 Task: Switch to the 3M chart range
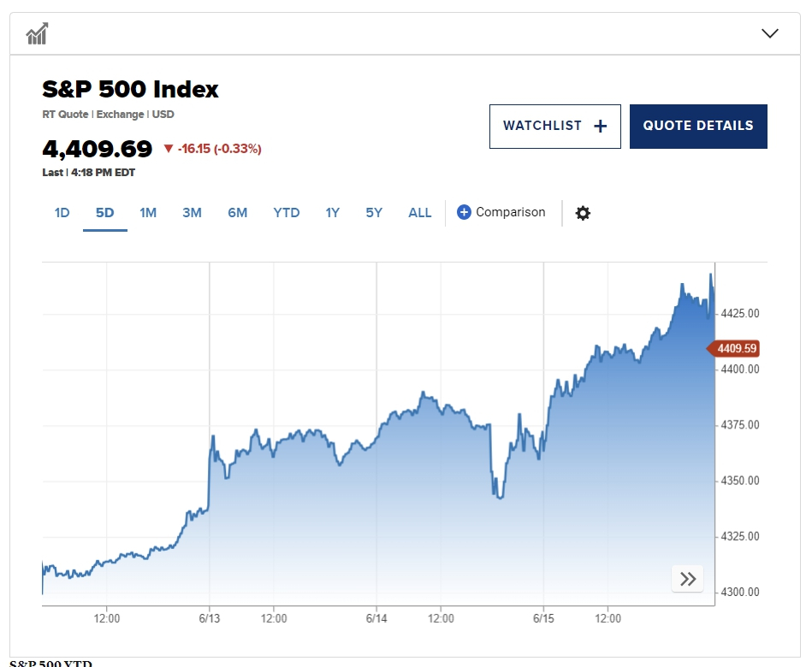click(x=192, y=213)
